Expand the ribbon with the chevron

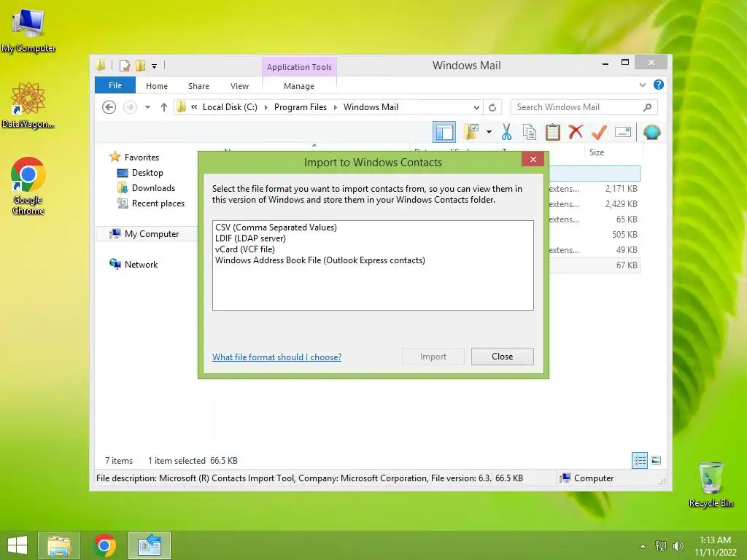click(642, 85)
